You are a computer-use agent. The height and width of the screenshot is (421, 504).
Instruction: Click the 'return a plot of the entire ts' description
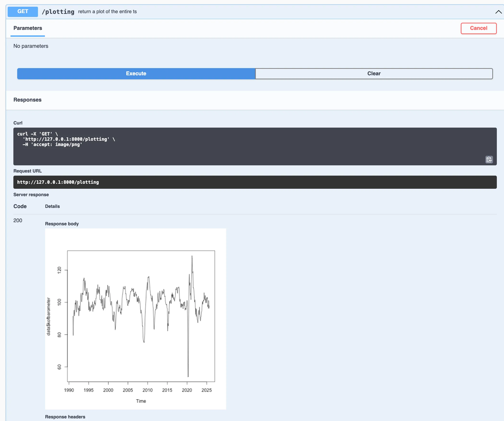coord(107,11)
